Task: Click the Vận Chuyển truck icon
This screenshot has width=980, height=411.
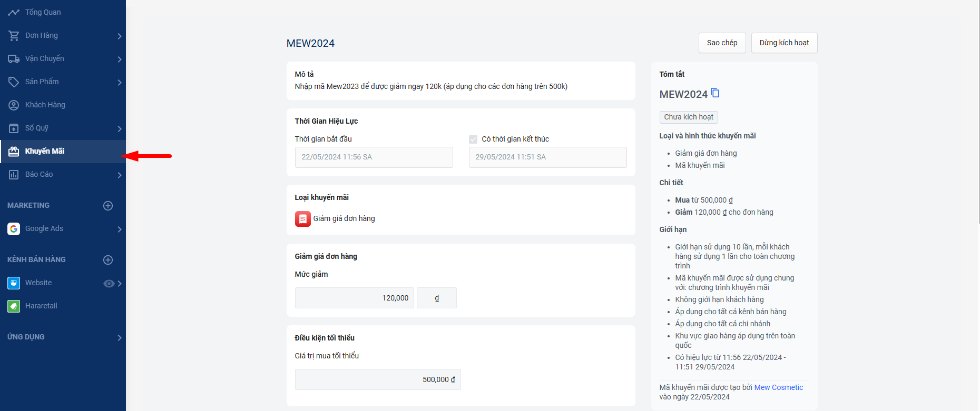Action: tap(14, 58)
